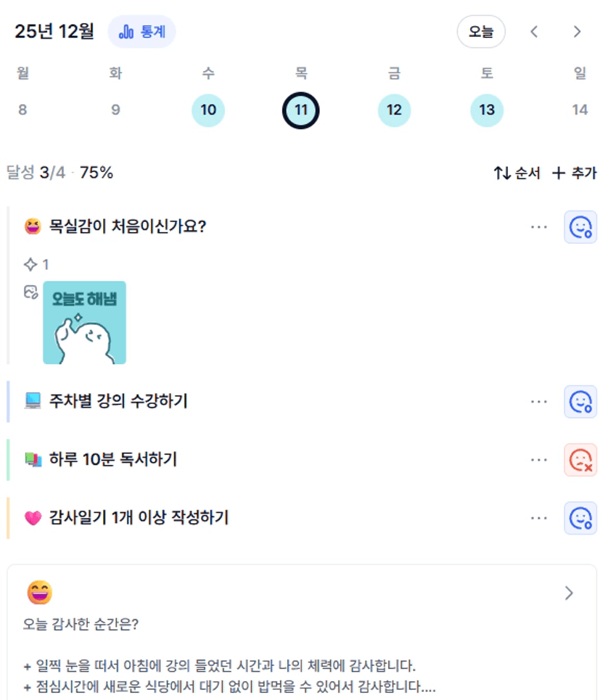The width and height of the screenshot is (600, 700).
Task: Click the sparkle reaction count icon
Action: [30, 265]
